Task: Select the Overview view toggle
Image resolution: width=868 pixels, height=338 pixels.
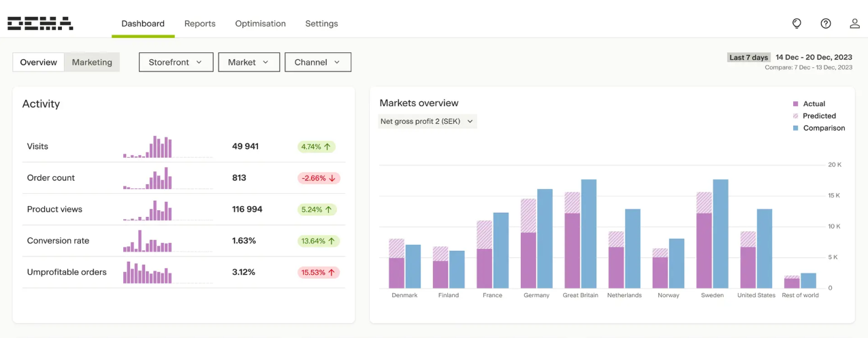Action: pos(39,62)
